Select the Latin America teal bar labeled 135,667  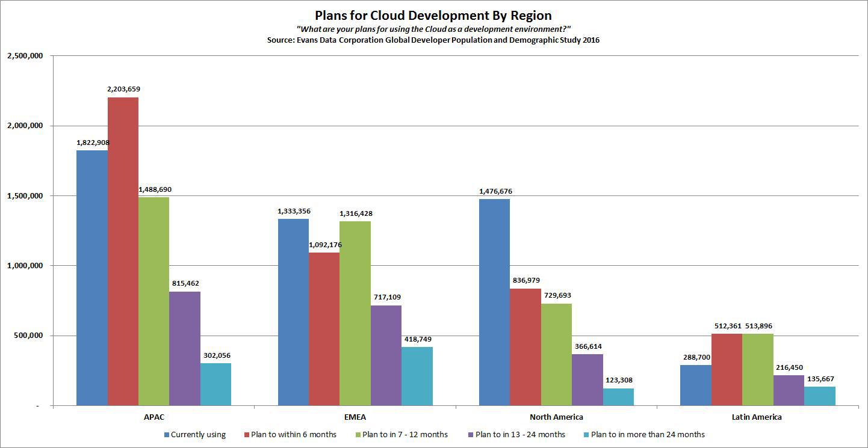click(x=820, y=396)
